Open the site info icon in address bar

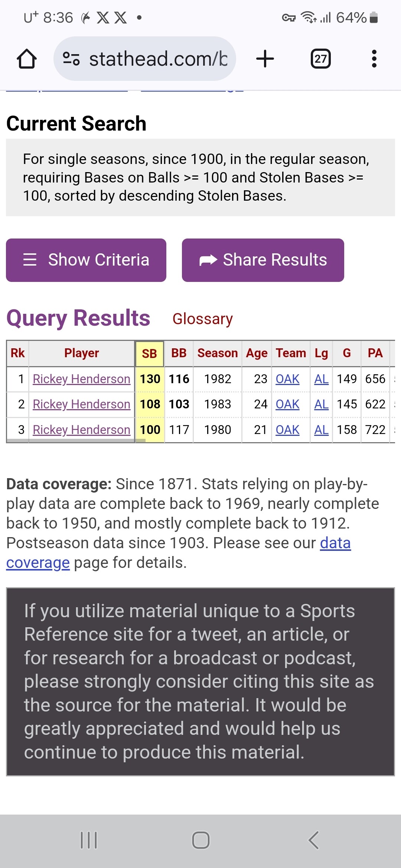(x=71, y=59)
